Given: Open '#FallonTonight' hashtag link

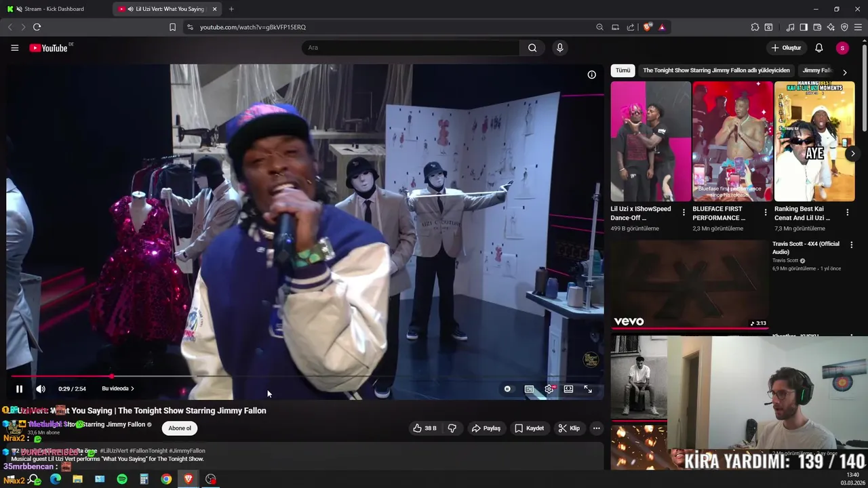Looking at the screenshot, I should click(x=149, y=451).
